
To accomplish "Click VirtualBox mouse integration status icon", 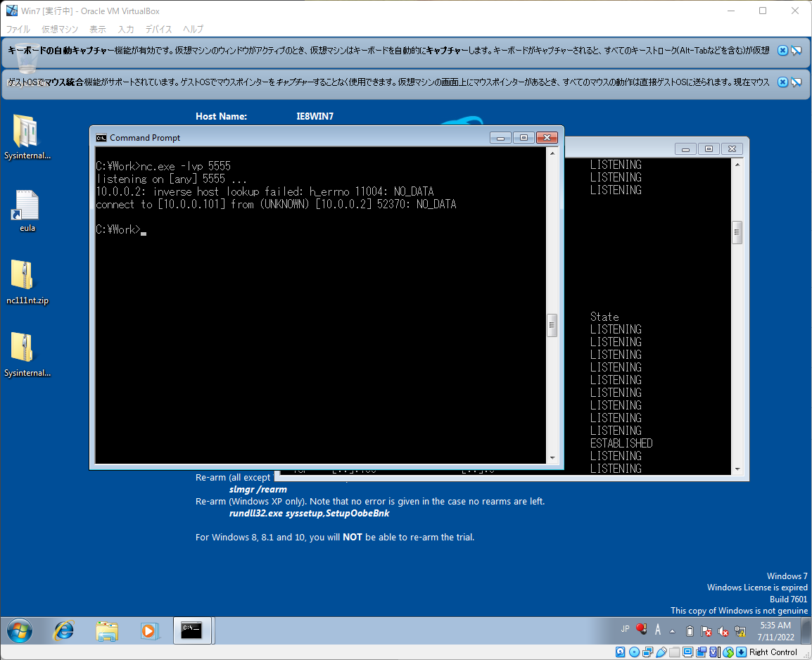I will coord(728,652).
